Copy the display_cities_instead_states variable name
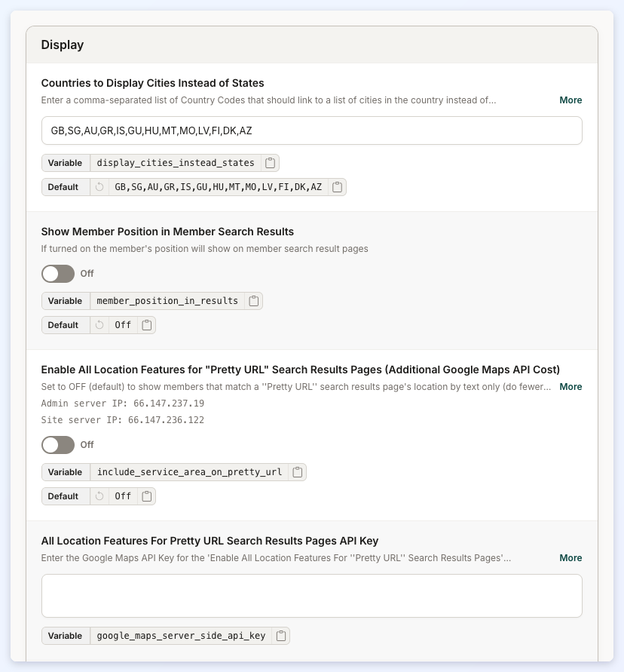The height and width of the screenshot is (672, 624). click(x=270, y=163)
